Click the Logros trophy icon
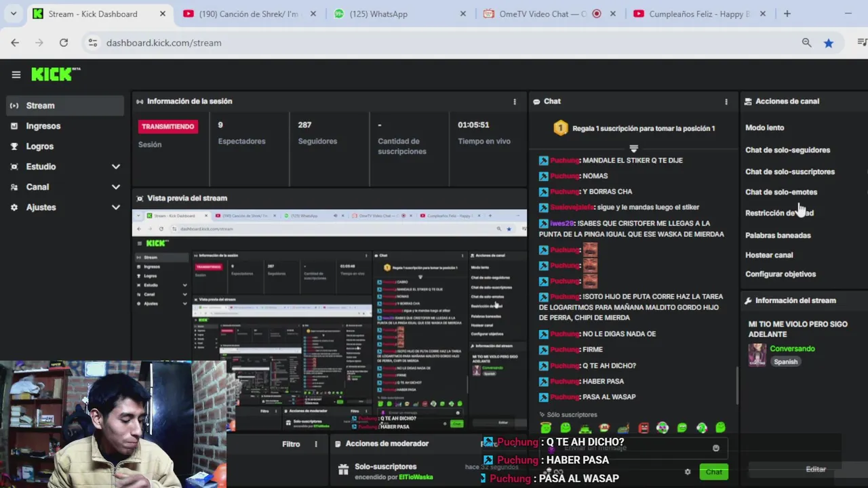This screenshot has width=868, height=488. (14, 146)
